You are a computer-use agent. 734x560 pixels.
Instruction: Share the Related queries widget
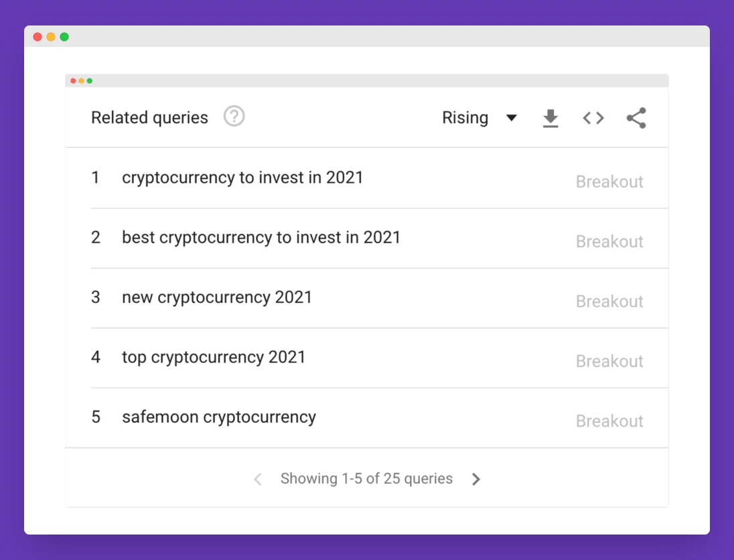click(x=636, y=117)
